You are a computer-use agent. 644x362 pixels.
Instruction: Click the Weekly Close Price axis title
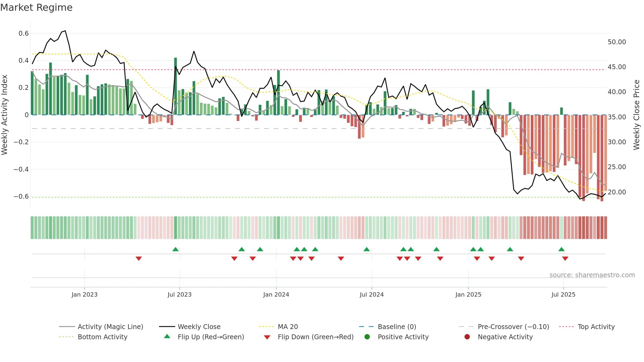pyautogui.click(x=636, y=115)
